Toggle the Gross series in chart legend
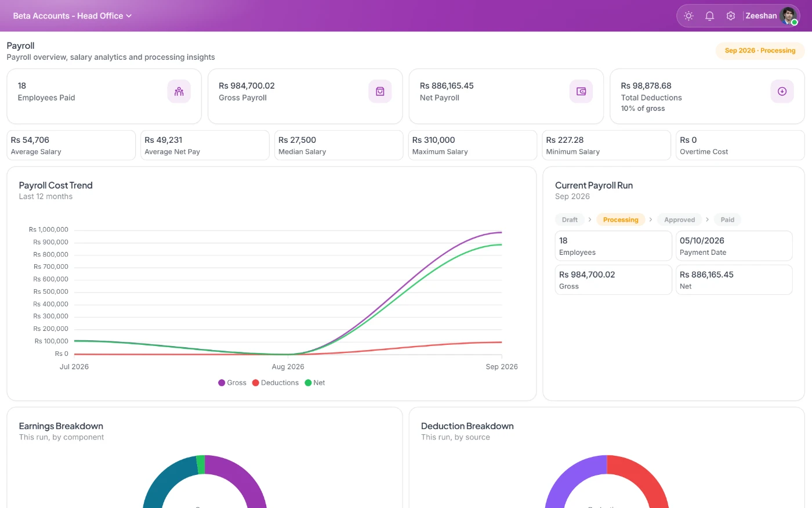Screen dimensions: 812x508 point(232,383)
